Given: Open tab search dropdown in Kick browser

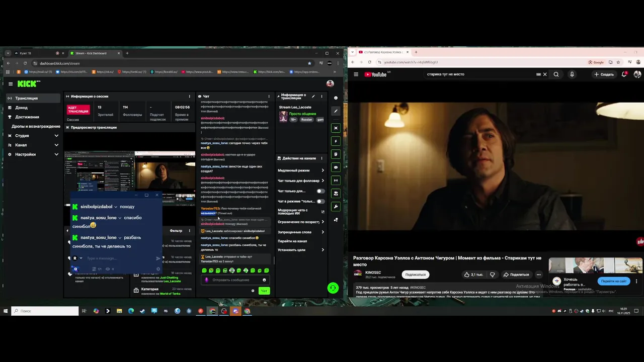Looking at the screenshot, I should click(8, 53).
